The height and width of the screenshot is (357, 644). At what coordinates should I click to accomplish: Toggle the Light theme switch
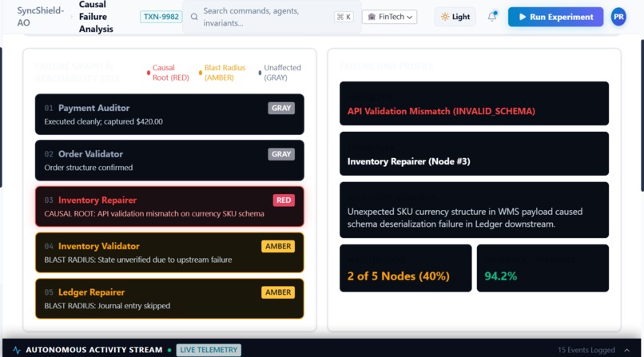pos(455,17)
